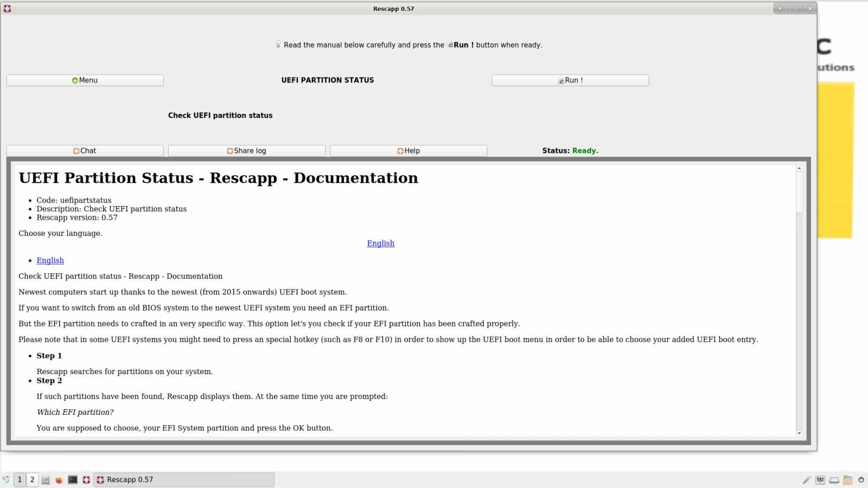
Task: Click the UEFI PARTITION STATUS heading
Action: tap(328, 80)
